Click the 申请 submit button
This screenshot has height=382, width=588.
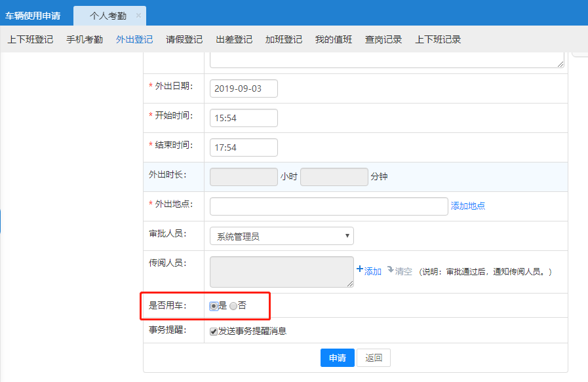point(337,358)
